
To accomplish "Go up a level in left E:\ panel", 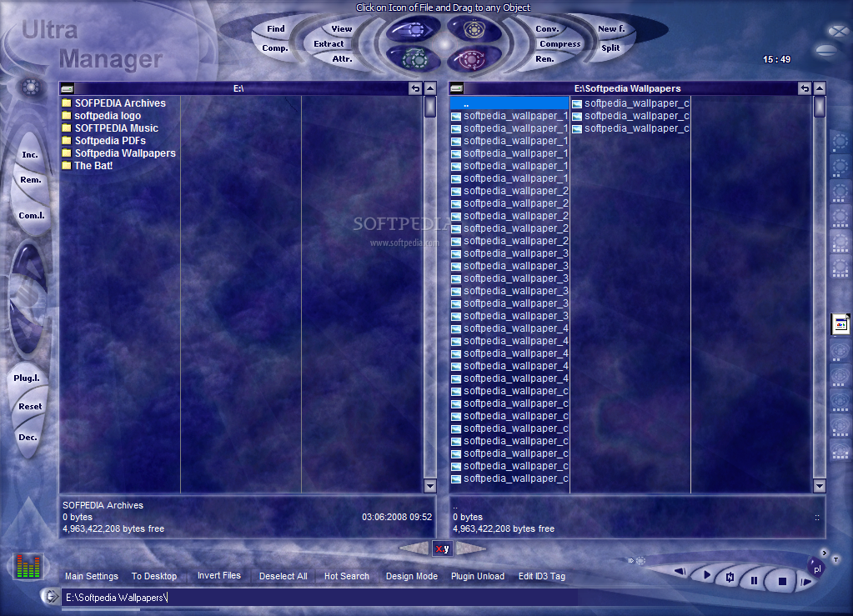I will tap(415, 88).
